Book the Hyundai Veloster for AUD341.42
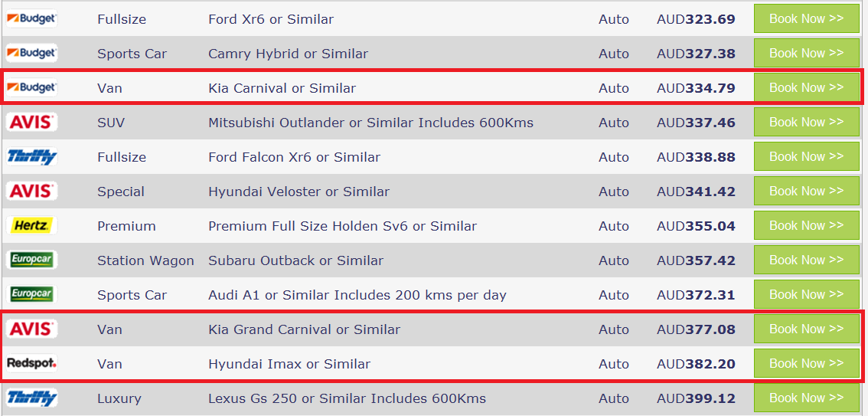868x416 pixels. [806, 192]
